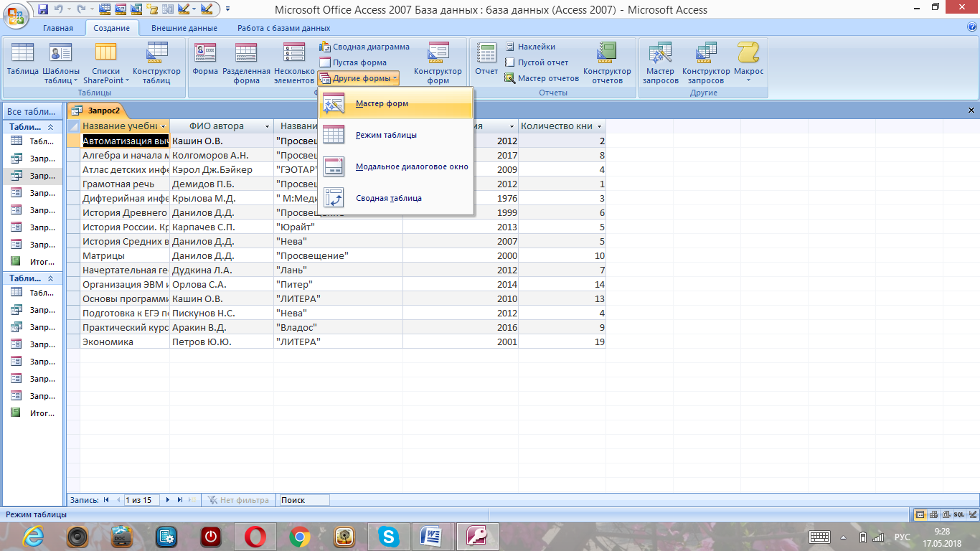Open ФИО автора column filter dropdown

[x=268, y=126]
